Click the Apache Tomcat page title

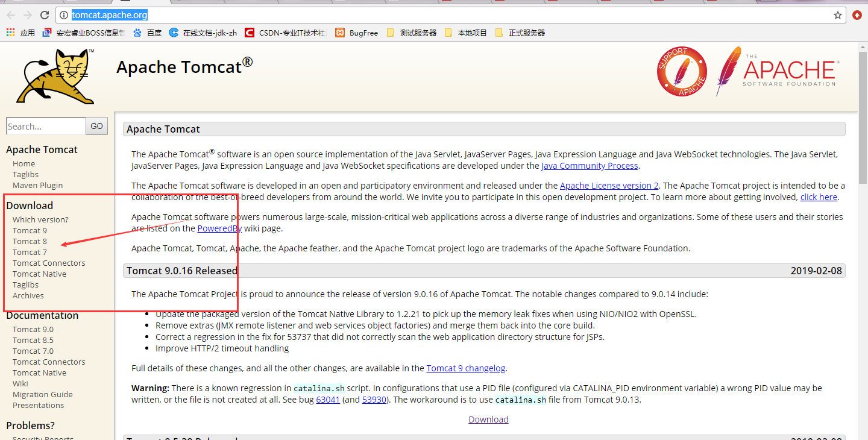click(184, 67)
